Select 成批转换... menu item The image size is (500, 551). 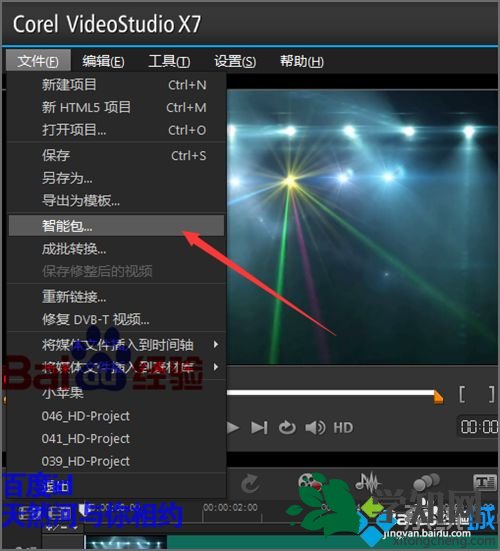coord(116,249)
